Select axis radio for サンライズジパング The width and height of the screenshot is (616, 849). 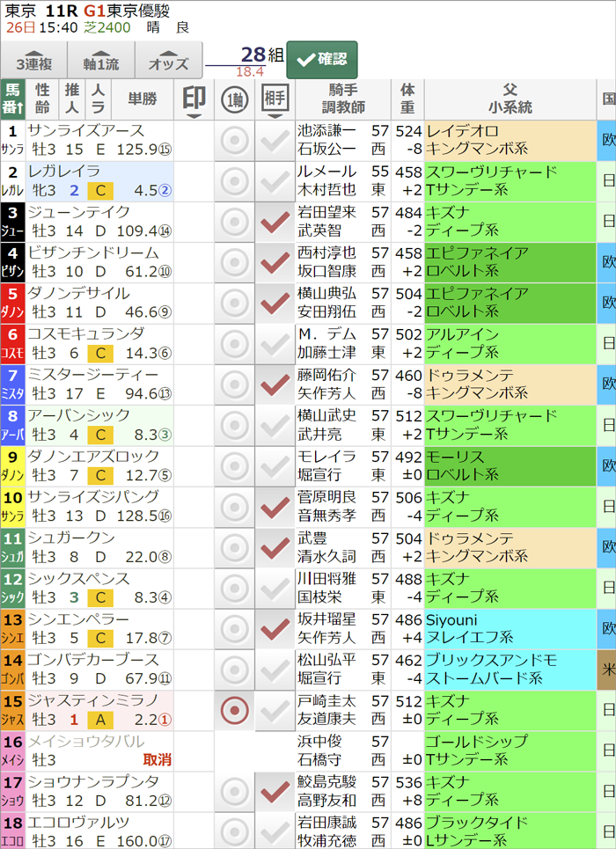click(x=235, y=507)
